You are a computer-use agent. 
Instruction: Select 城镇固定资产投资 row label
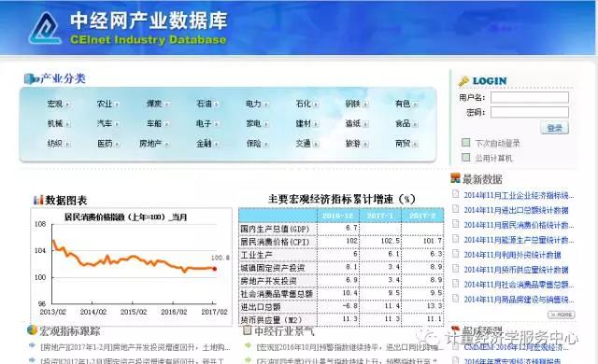(272, 268)
